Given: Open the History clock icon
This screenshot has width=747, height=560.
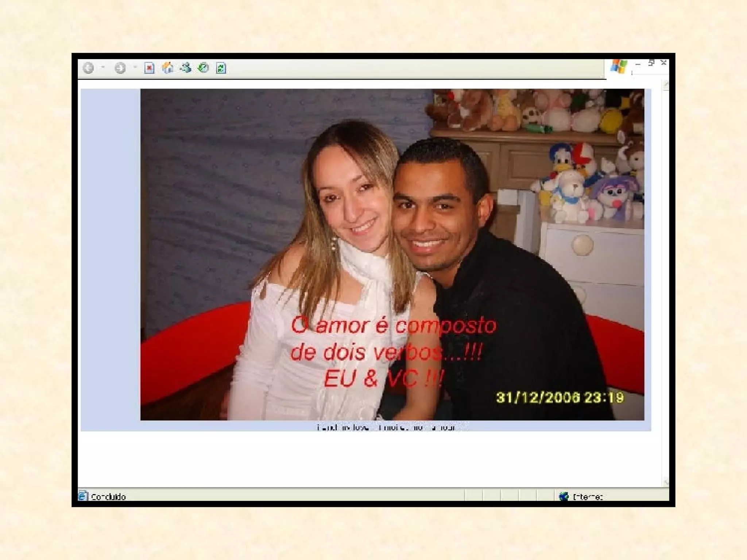Looking at the screenshot, I should click(x=204, y=68).
